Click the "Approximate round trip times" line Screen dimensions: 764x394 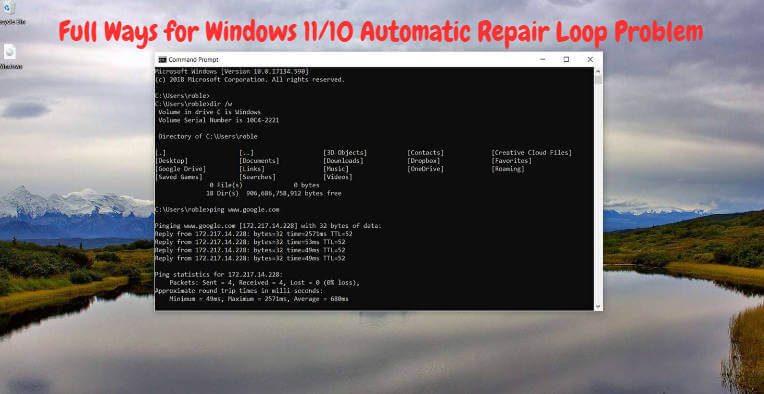coord(238,291)
